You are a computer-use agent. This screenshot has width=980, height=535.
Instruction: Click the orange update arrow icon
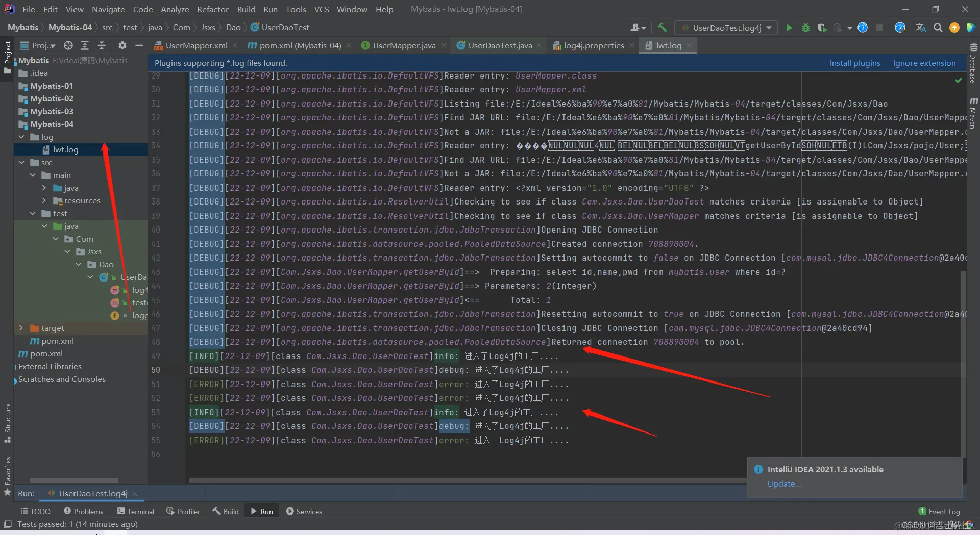pyautogui.click(x=954, y=28)
